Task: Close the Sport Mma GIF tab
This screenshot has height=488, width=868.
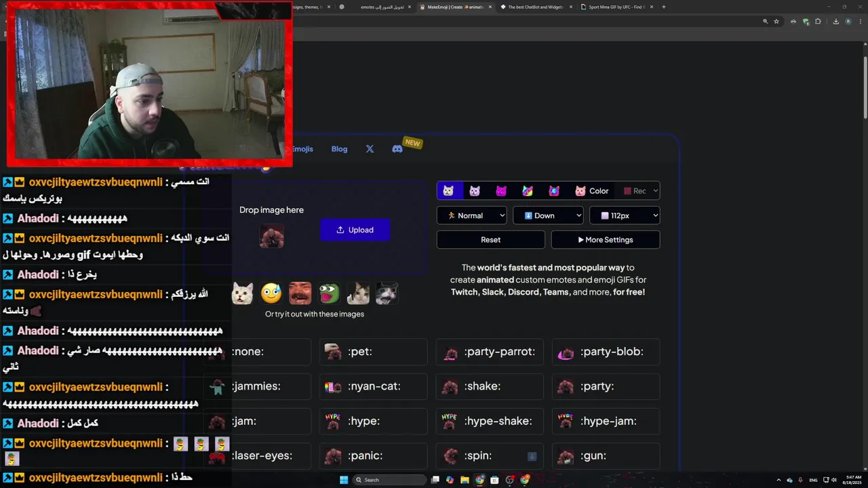Action: pyautogui.click(x=652, y=7)
